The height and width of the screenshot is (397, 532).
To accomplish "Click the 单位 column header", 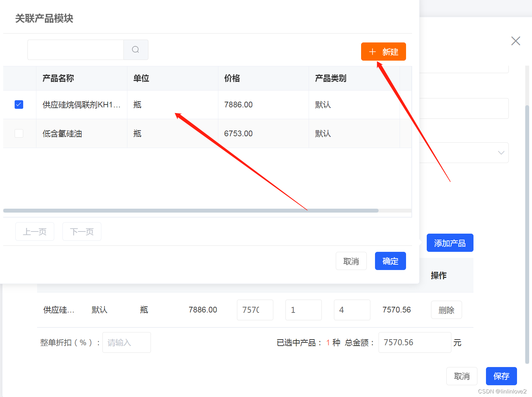I will (173, 78).
